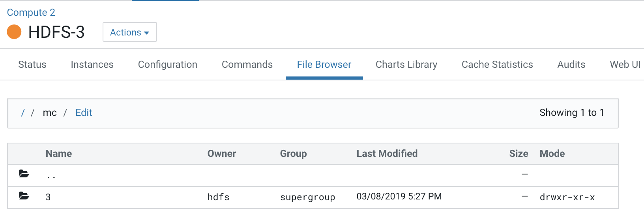Screen dimensions: 644x216
Task: Click the orange HDFS-3 health status icon
Action: (x=14, y=32)
